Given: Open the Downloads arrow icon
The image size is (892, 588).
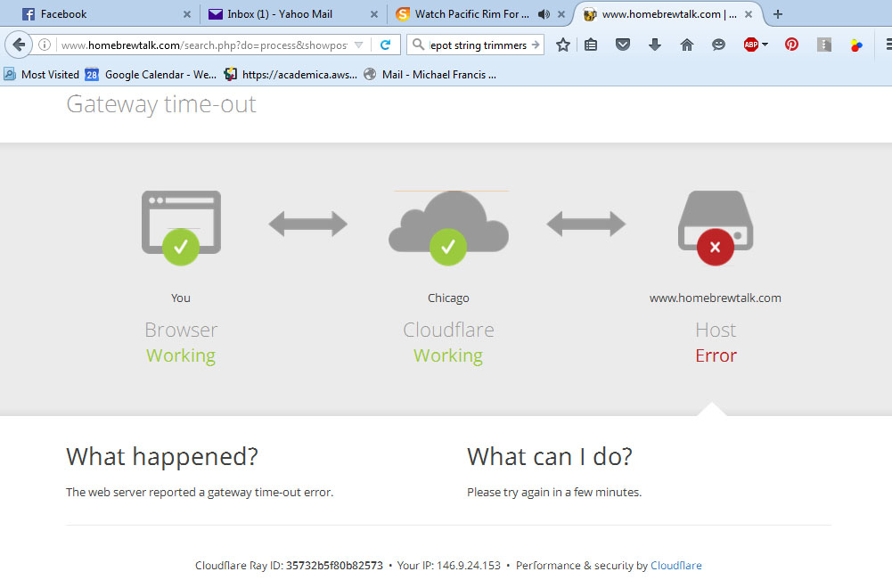Looking at the screenshot, I should click(655, 45).
